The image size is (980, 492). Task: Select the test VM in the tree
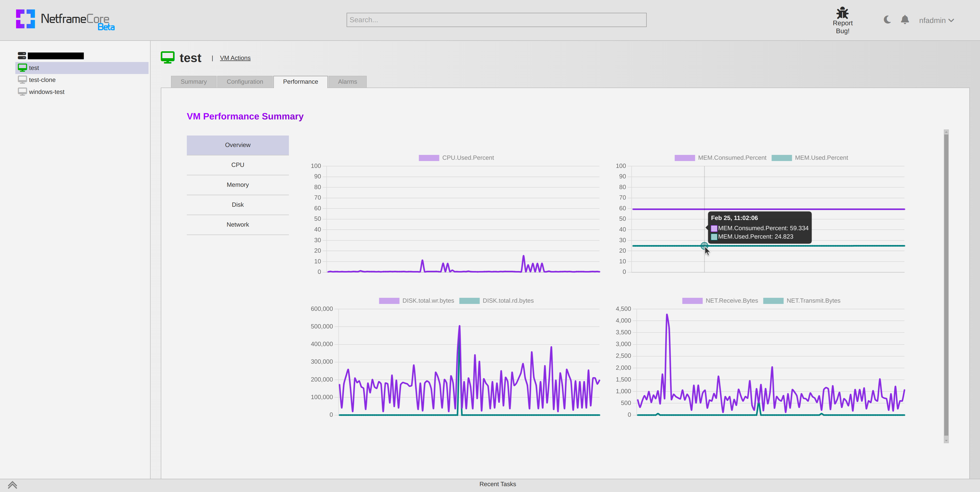(82, 68)
